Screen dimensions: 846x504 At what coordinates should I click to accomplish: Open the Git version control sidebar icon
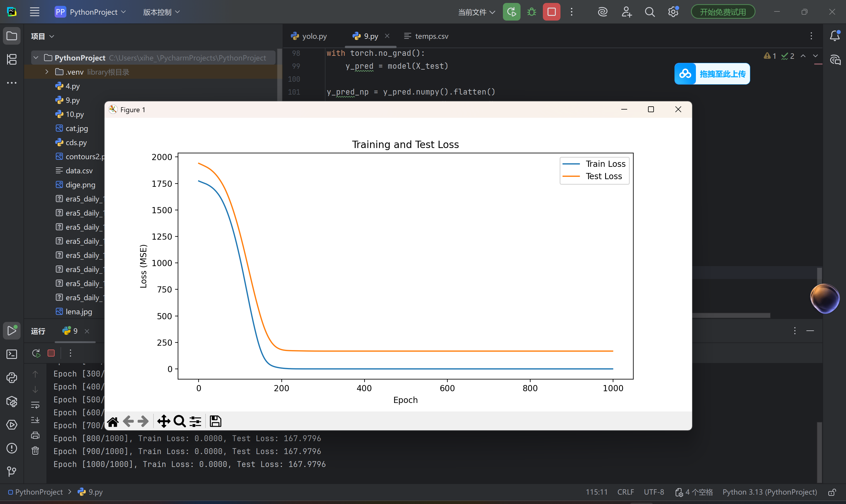pos(12,471)
